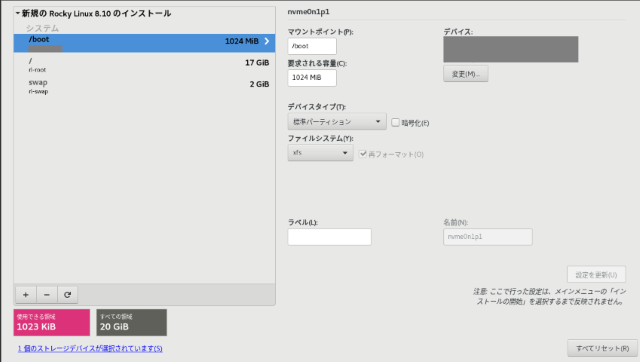Click the 名前 field showing nvme0n1p1
The image size is (640, 362).
[488, 237]
